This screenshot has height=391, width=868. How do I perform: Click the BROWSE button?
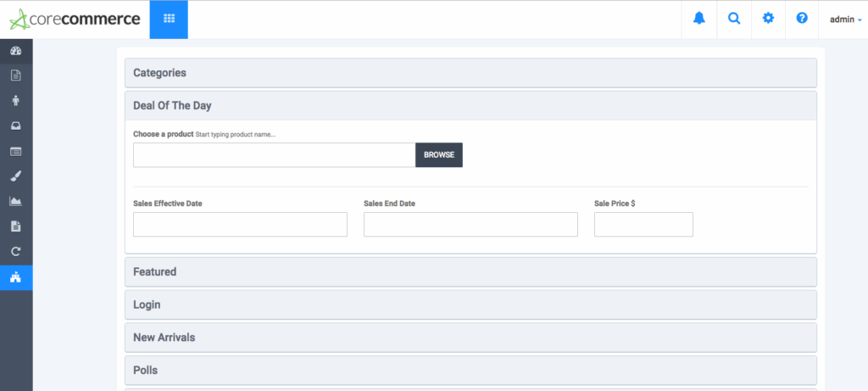(438, 155)
